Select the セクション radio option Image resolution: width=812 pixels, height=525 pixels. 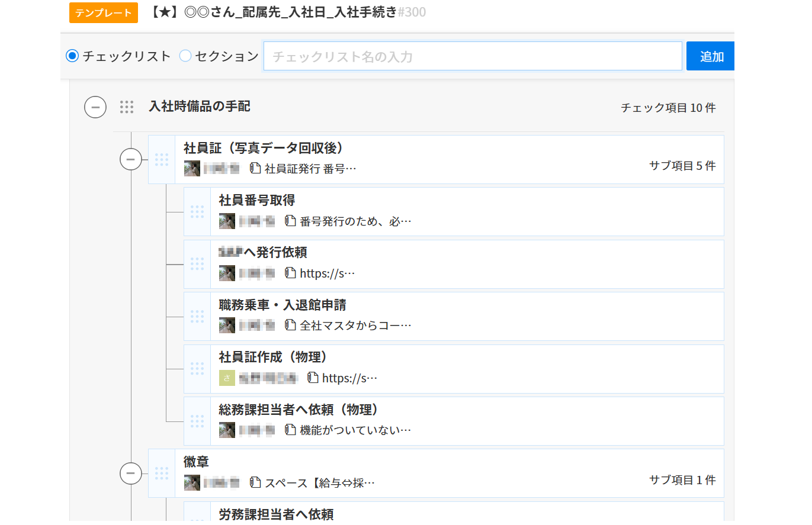(185, 56)
